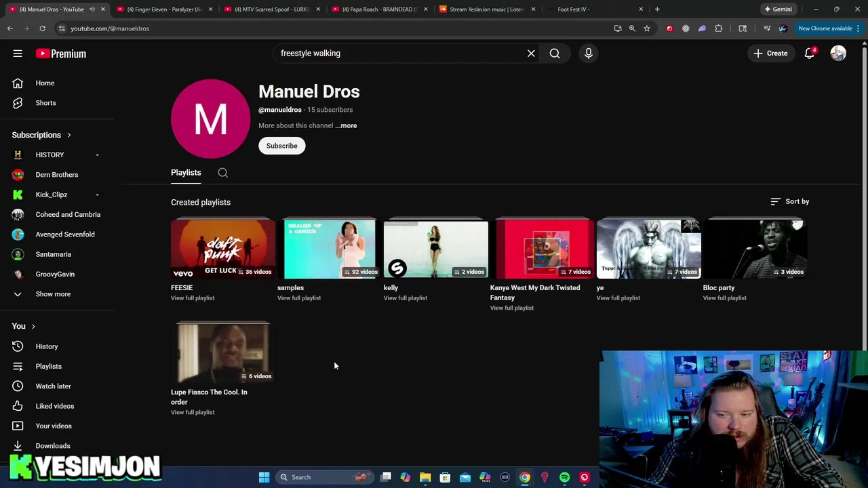Click the install app icon in address bar
The image size is (868, 488).
pos(617,28)
